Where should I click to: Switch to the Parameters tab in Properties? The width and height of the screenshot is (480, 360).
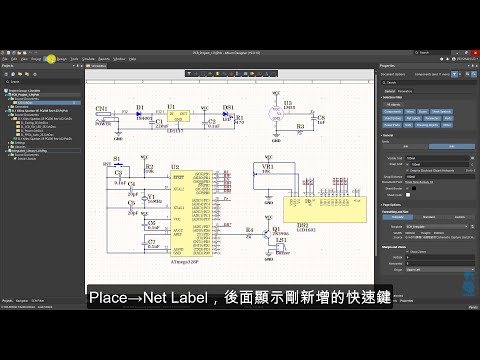405,91
